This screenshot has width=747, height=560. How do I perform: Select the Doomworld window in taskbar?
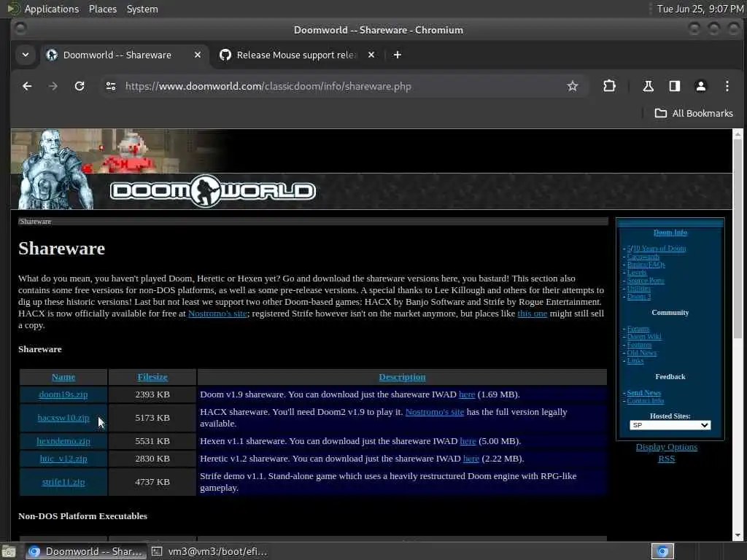(86, 551)
